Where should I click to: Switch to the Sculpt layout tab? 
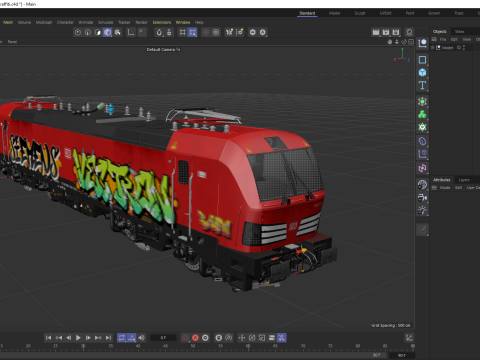pos(360,13)
